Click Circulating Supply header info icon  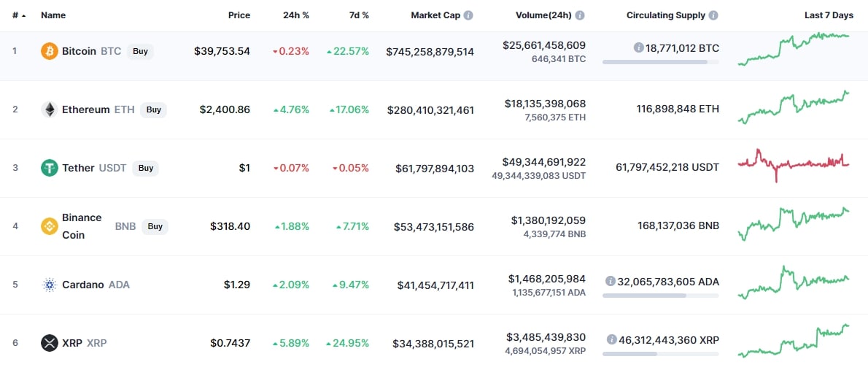click(x=713, y=15)
